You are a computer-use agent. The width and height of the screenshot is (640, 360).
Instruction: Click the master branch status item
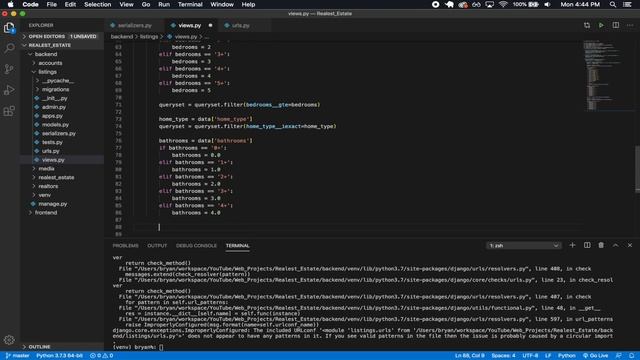click(17, 356)
